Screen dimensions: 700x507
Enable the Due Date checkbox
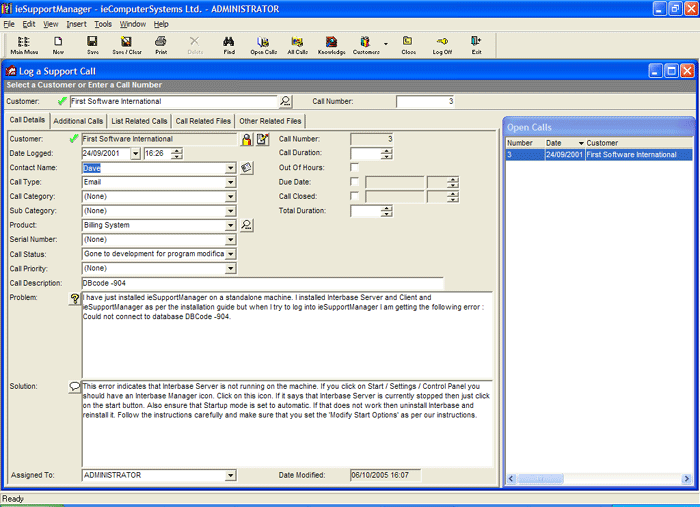[x=355, y=182]
